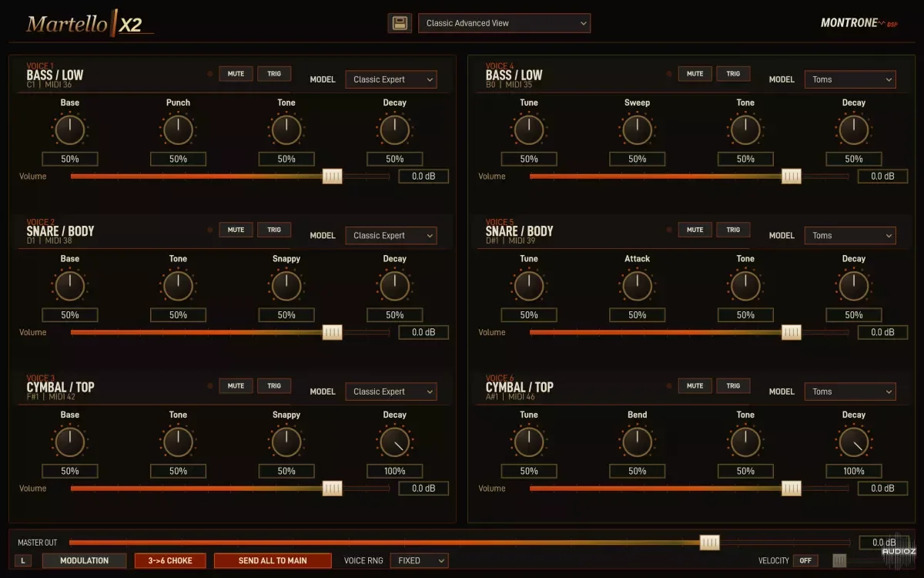Click the save preset floppy disk icon

(x=400, y=23)
